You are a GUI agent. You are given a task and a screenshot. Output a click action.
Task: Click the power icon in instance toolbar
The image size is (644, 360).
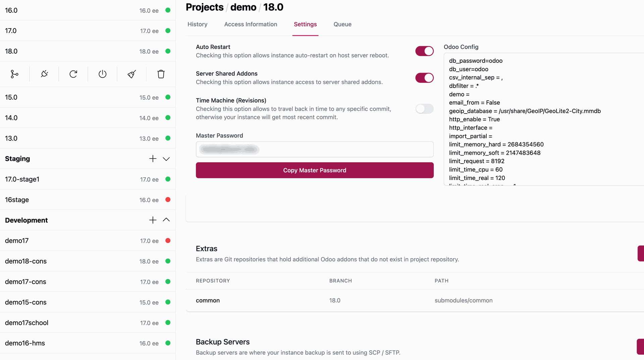pos(103,74)
